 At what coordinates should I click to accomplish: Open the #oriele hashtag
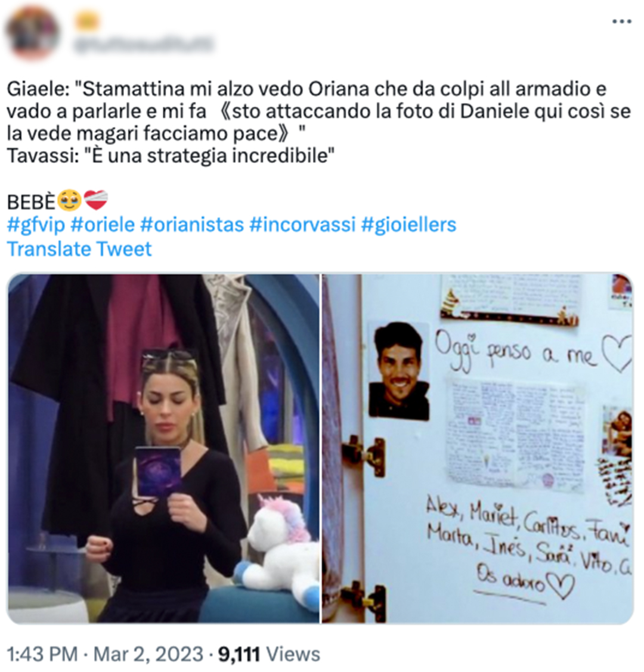(x=103, y=225)
